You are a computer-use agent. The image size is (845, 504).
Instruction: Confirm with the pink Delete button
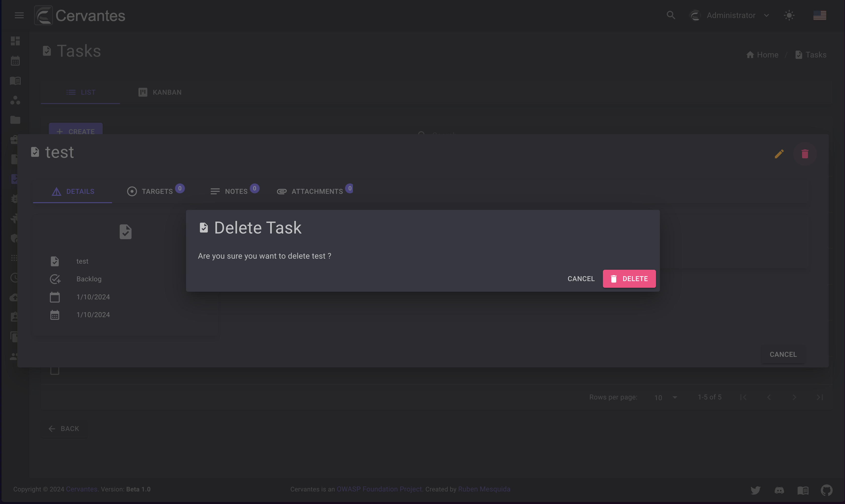pos(629,279)
